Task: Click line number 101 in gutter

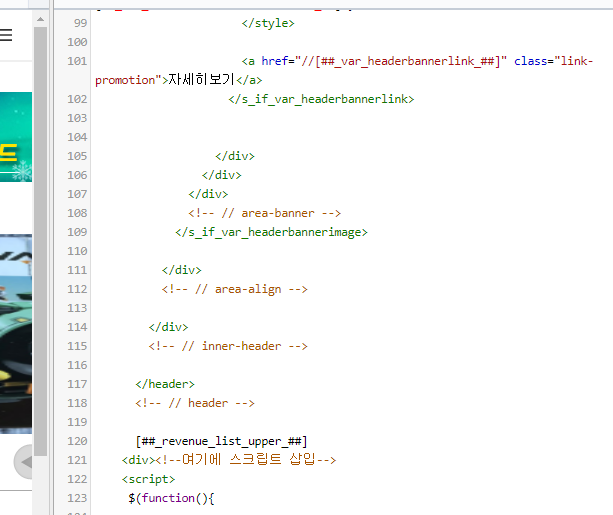Action: pyautogui.click(x=77, y=61)
